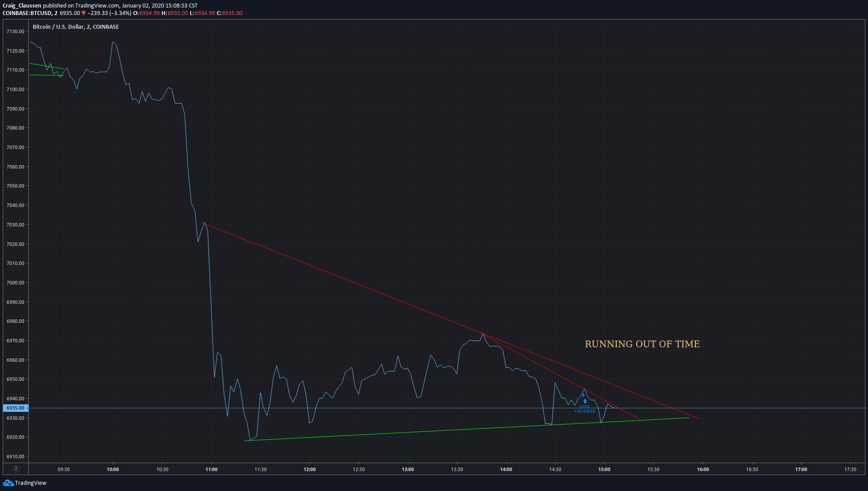Click the high value H:6935.00
868x491 pixels.
[175, 13]
